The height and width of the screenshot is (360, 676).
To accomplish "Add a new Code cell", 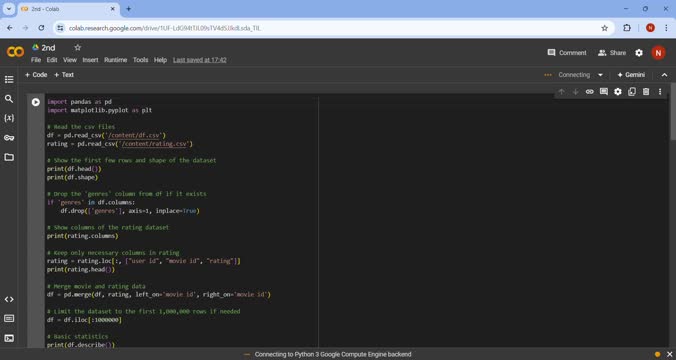I will pos(36,75).
